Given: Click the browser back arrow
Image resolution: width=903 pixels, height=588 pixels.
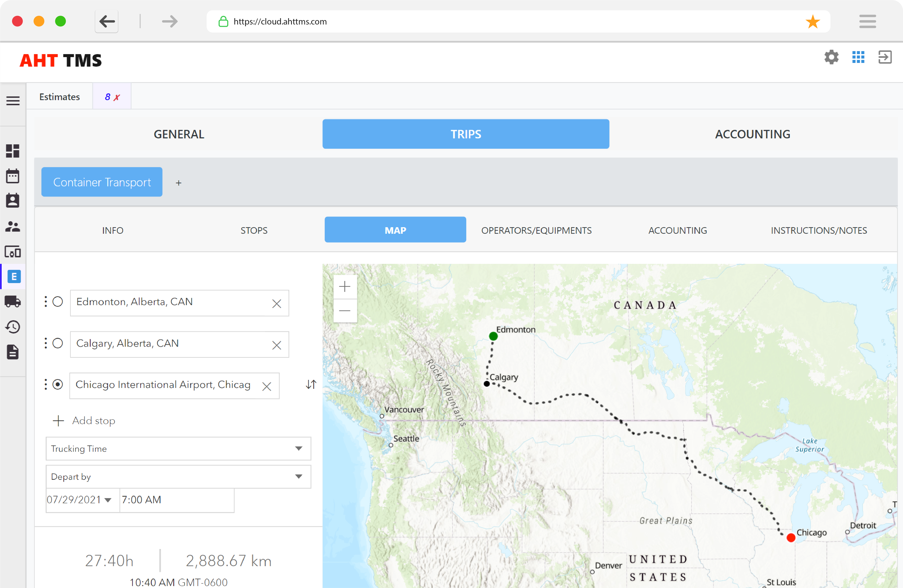Looking at the screenshot, I should [107, 22].
